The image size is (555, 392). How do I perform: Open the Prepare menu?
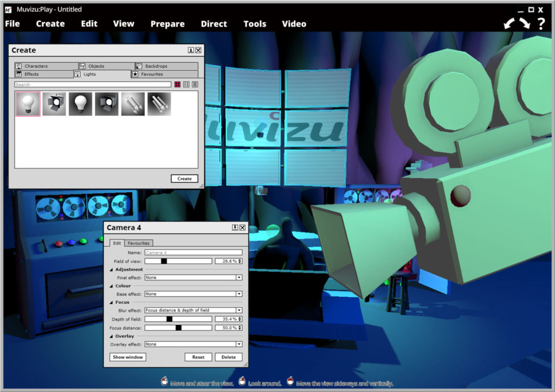pyautogui.click(x=167, y=24)
